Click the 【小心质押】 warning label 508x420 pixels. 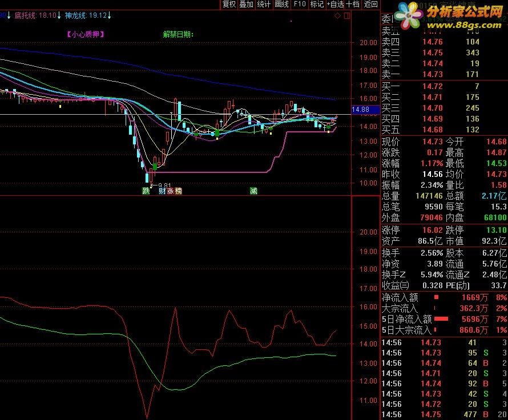tap(86, 34)
